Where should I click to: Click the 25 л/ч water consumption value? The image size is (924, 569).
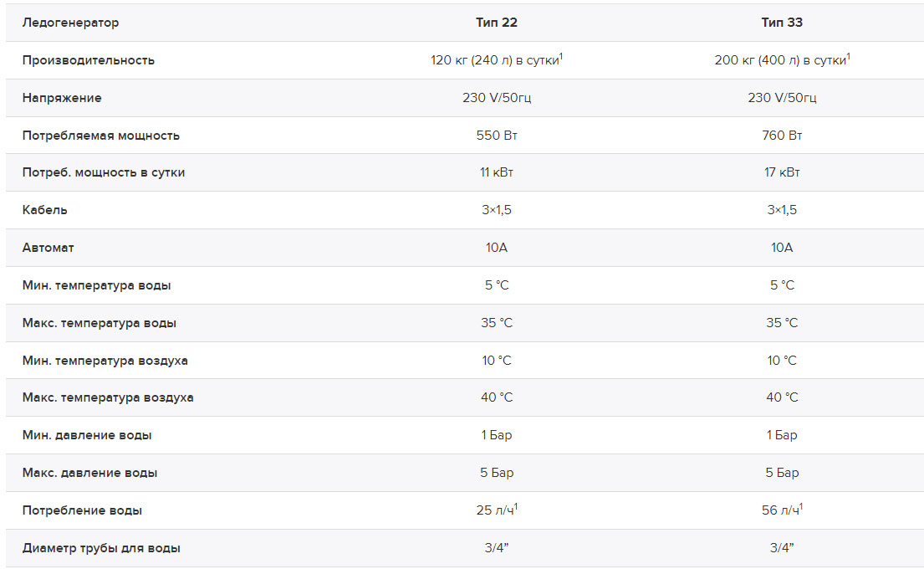(496, 510)
